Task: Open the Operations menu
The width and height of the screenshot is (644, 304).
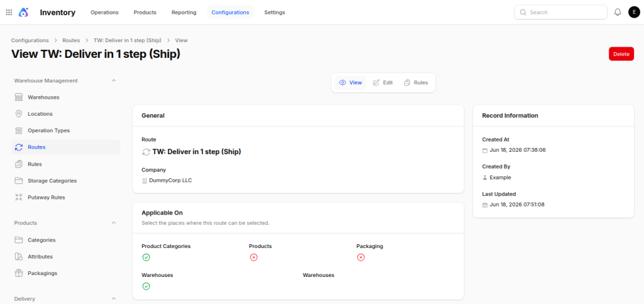Action: (105, 13)
